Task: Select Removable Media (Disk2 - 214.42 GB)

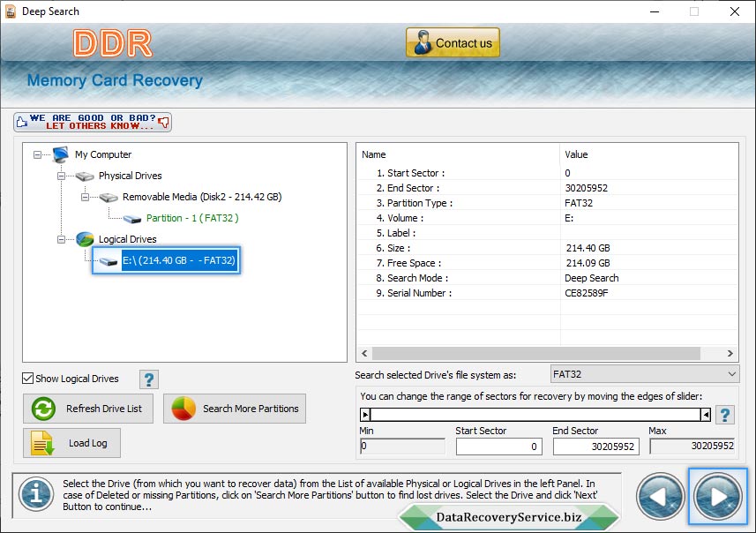Action: 202,197
